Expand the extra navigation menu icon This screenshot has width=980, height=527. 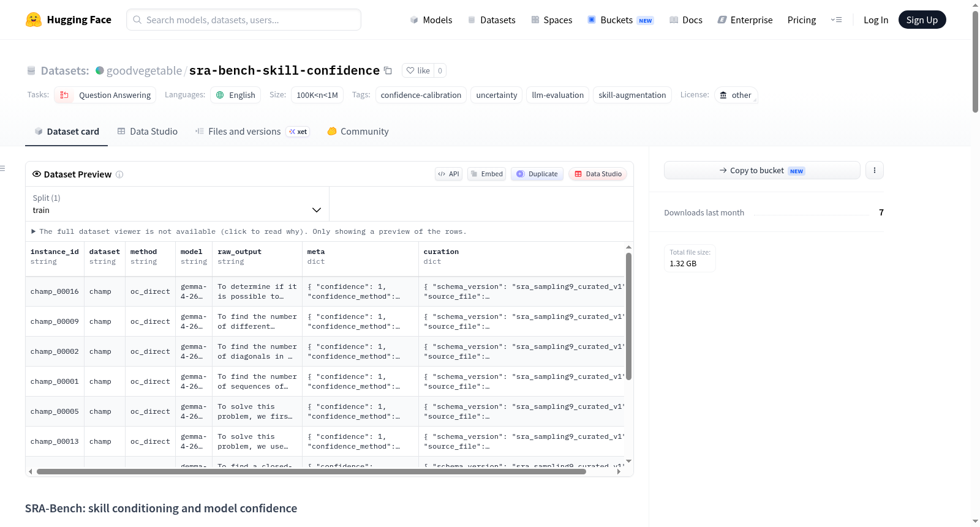tap(836, 20)
